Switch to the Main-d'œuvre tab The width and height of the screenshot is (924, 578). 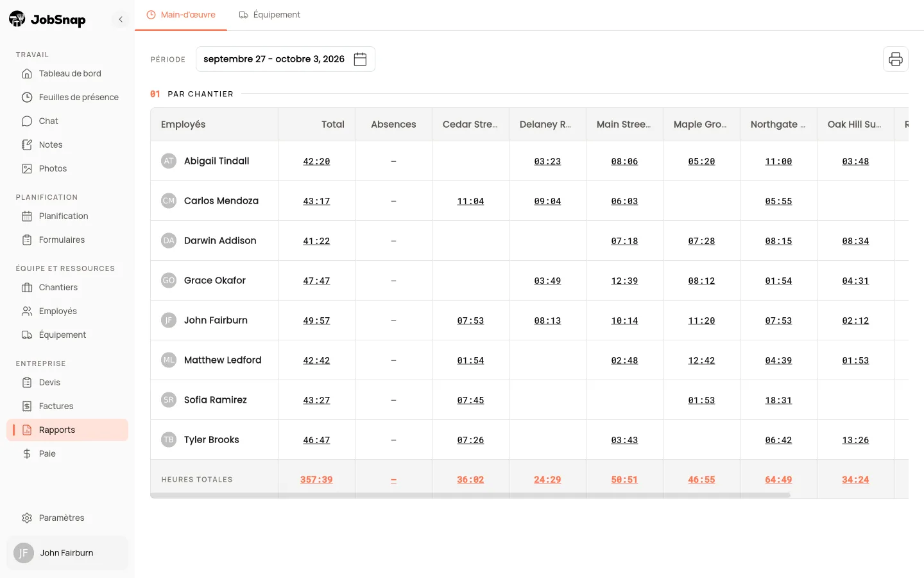click(x=181, y=15)
